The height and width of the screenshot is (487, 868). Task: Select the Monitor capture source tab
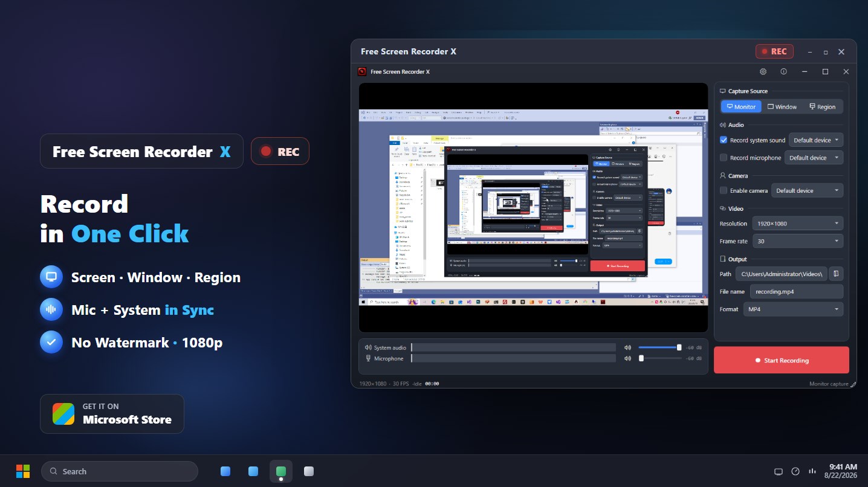[x=740, y=106]
